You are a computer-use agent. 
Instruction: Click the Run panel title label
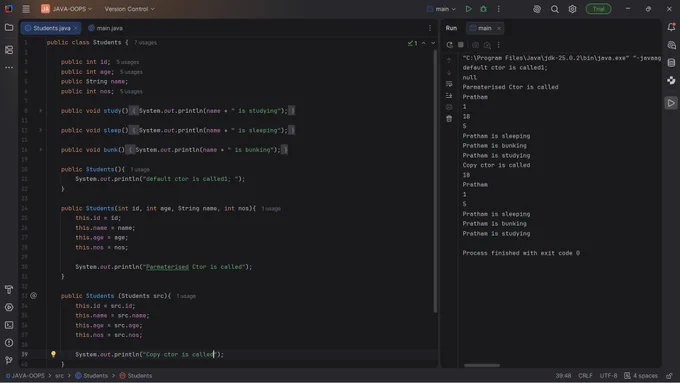pyautogui.click(x=451, y=28)
